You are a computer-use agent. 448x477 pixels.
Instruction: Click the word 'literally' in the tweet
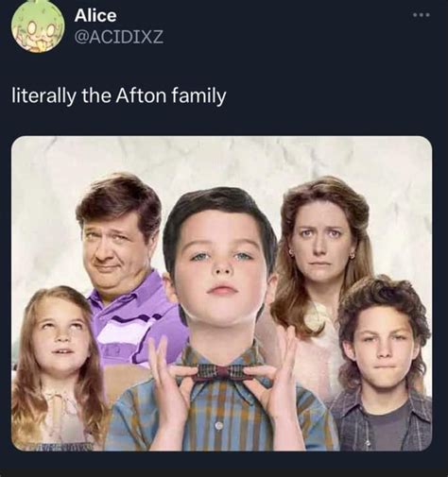[43, 95]
